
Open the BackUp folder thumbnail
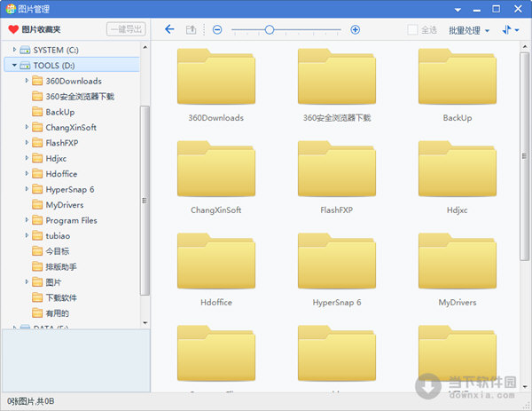[458, 76]
